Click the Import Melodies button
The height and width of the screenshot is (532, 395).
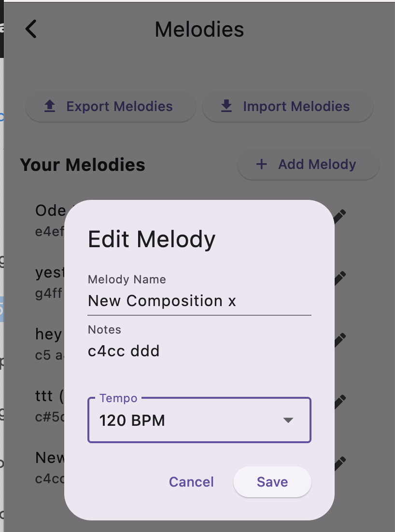287,106
